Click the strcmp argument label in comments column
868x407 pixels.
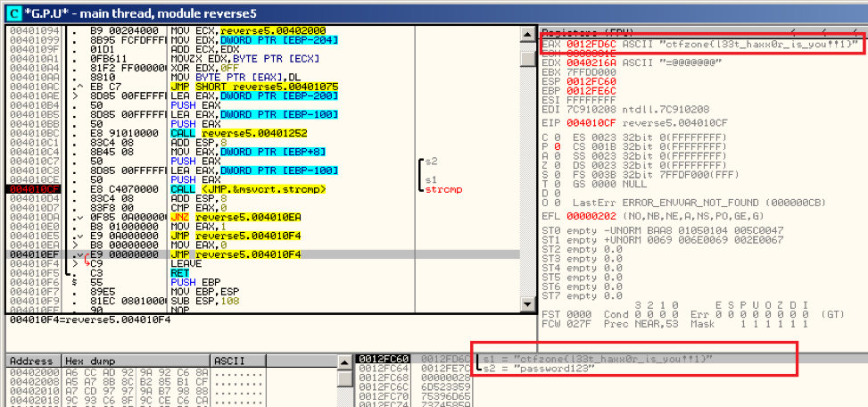pos(443,189)
